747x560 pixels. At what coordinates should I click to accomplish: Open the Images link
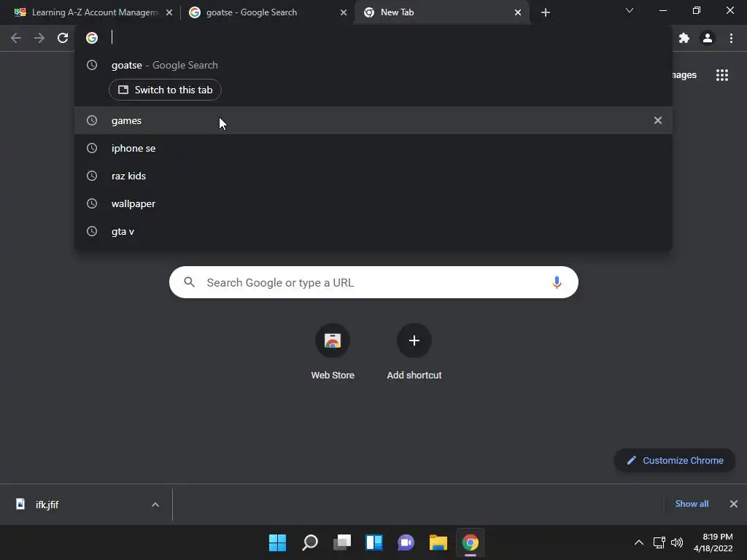[x=684, y=75]
